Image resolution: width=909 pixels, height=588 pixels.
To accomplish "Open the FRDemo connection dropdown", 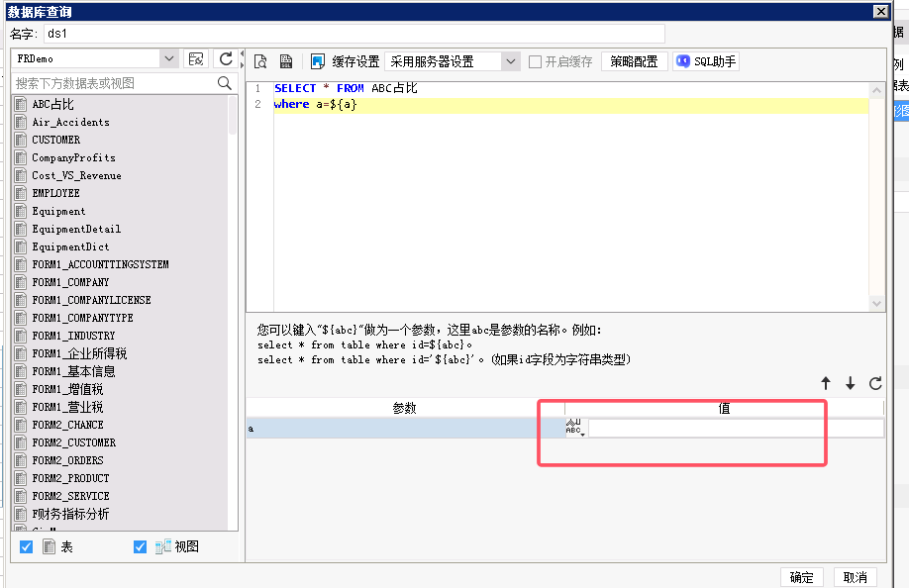I will tap(168, 58).
